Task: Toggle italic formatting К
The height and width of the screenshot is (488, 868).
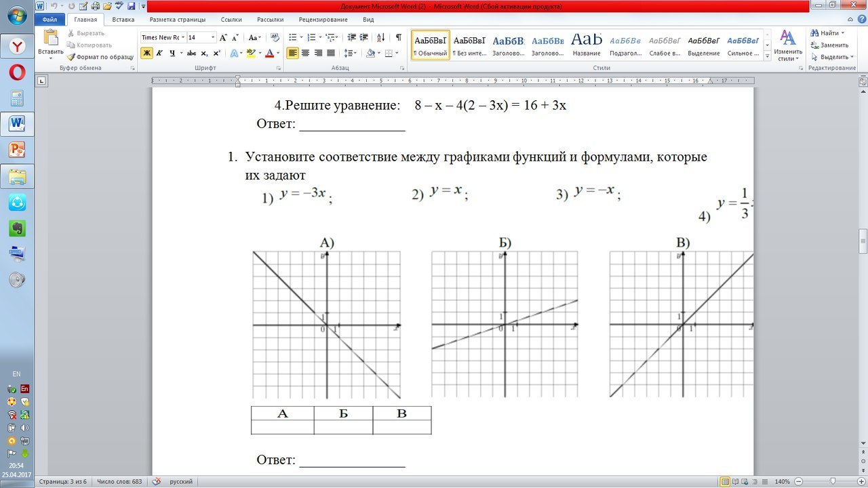Action: [x=159, y=53]
